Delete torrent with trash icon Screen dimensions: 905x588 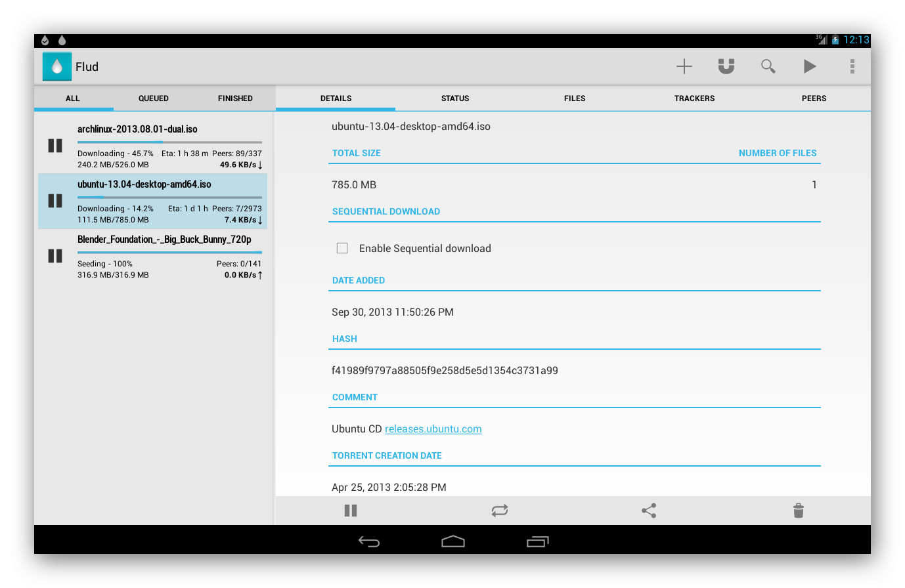(799, 511)
